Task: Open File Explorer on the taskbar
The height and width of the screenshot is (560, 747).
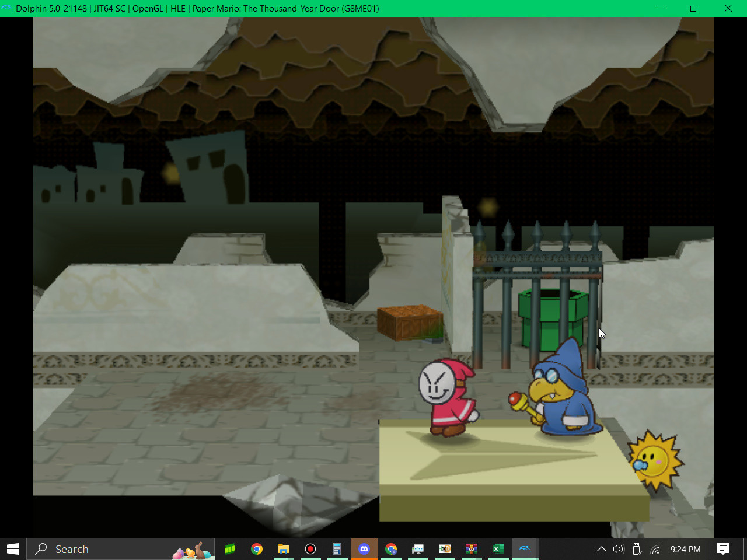Action: pyautogui.click(x=284, y=549)
